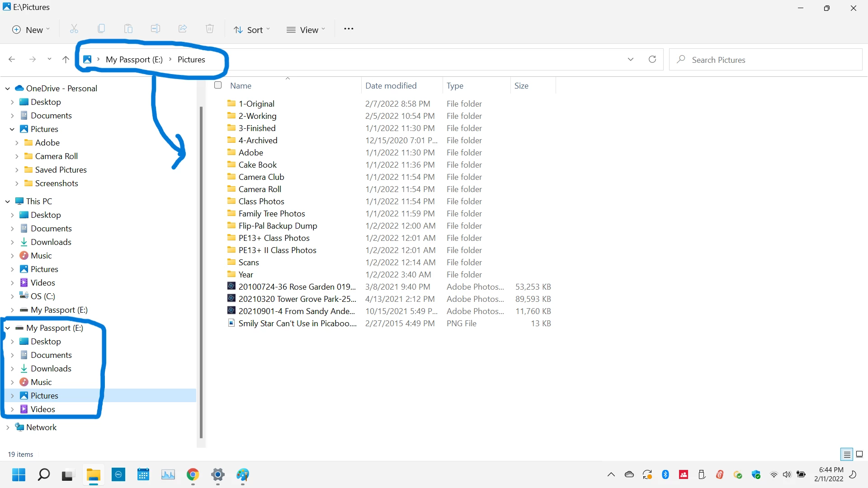Click the Share icon in toolbar
The image size is (868, 488).
[183, 29]
